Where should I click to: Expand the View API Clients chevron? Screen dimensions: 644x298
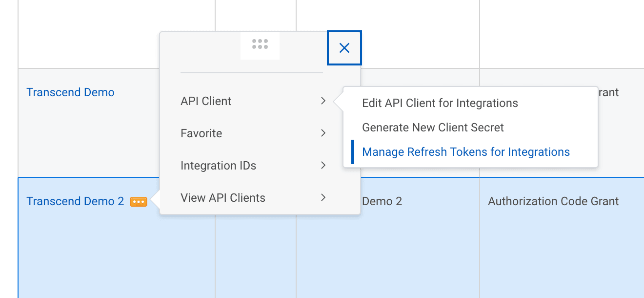323,198
